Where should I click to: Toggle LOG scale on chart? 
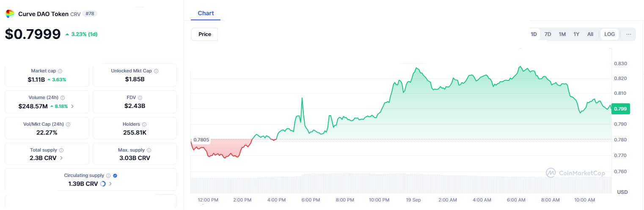pyautogui.click(x=610, y=34)
